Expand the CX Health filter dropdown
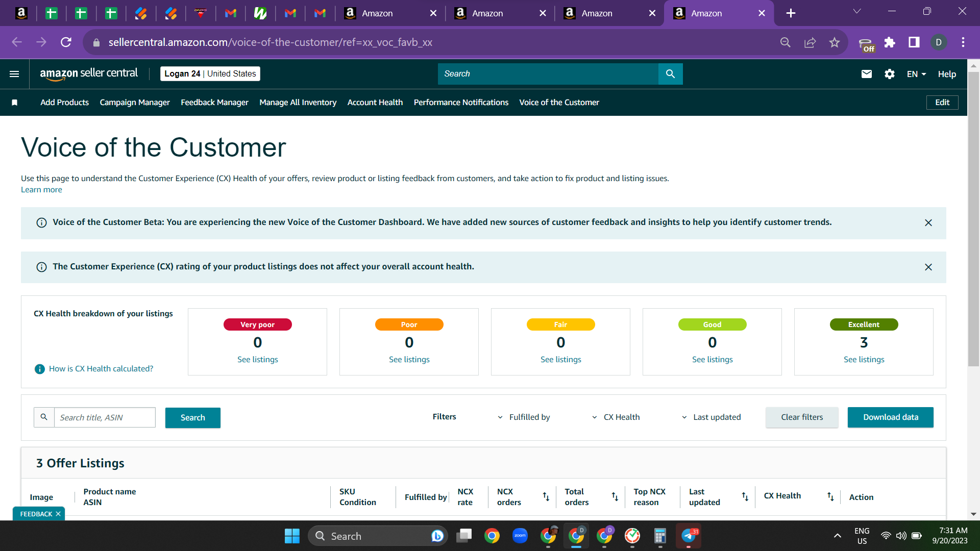This screenshot has width=980, height=551. click(x=616, y=417)
